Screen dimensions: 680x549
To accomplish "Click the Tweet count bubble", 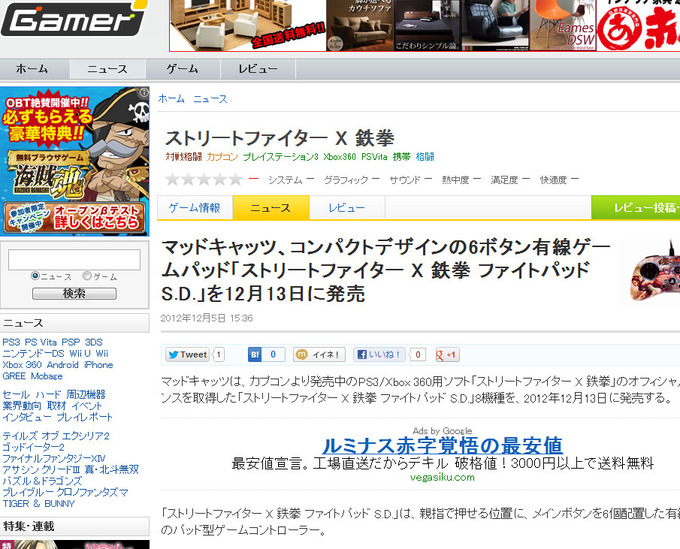I will pos(219,355).
